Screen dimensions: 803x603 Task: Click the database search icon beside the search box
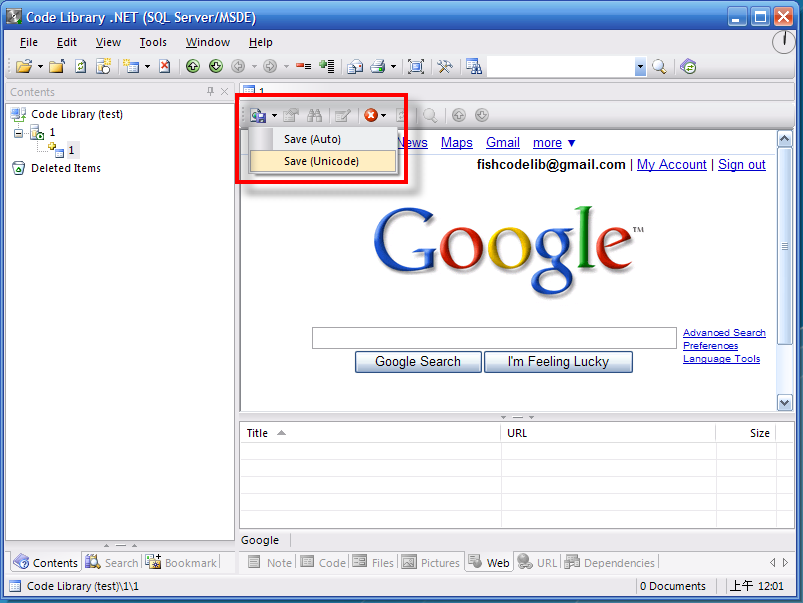click(474, 67)
